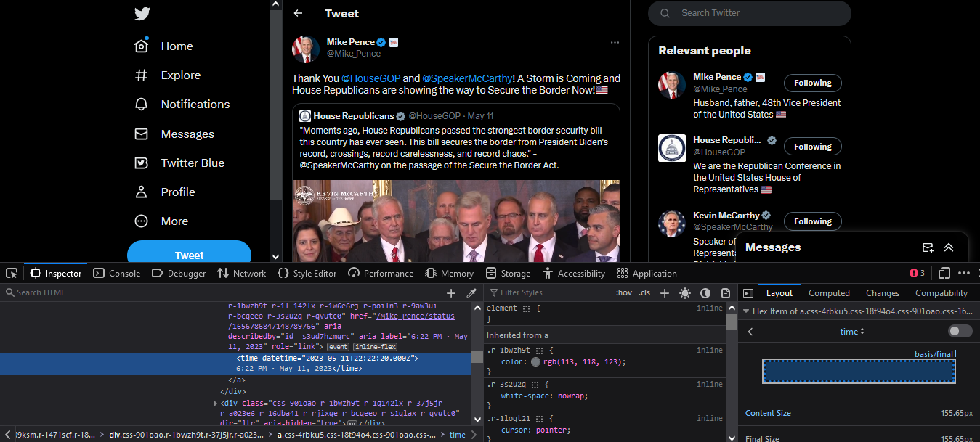Toggle the flexbox overlay switch
Image resolution: width=980 pixels, height=442 pixels.
[x=960, y=331]
